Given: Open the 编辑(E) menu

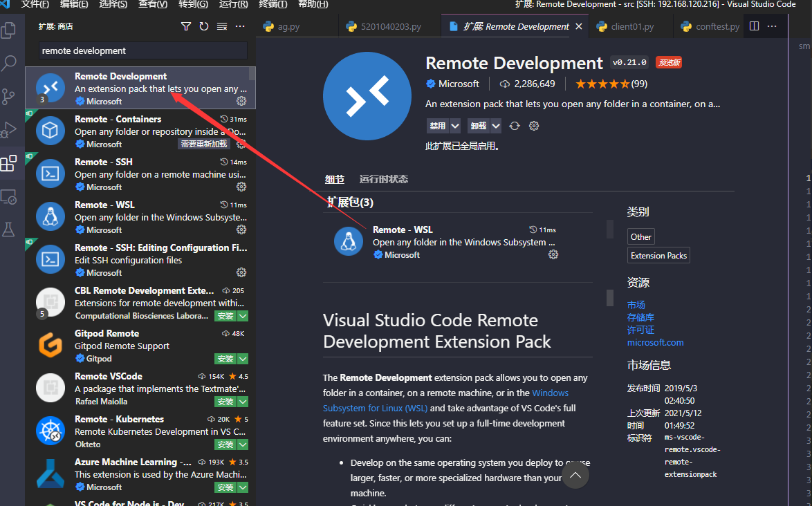Looking at the screenshot, I should coord(74,4).
